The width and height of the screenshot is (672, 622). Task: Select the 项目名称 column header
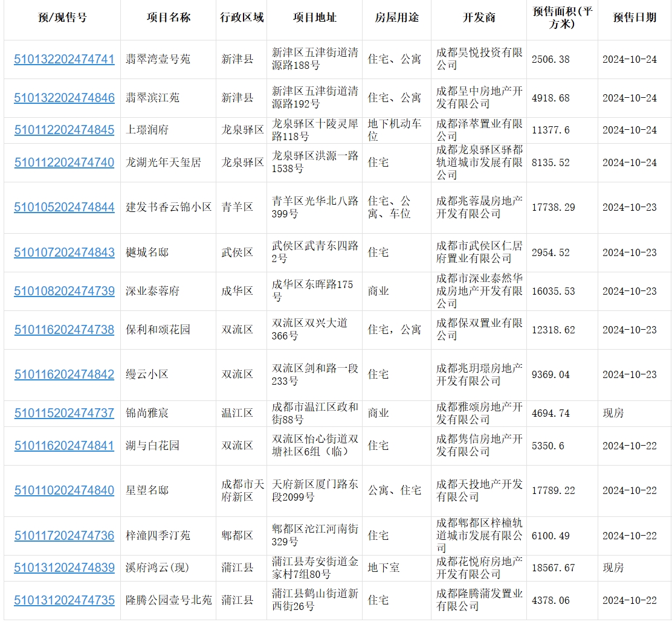pos(169,18)
